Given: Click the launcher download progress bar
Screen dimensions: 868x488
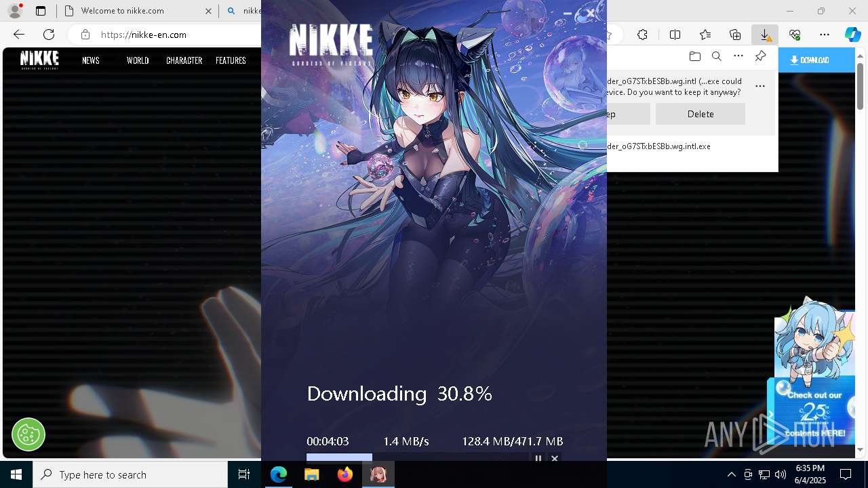Looking at the screenshot, I should point(416,457).
